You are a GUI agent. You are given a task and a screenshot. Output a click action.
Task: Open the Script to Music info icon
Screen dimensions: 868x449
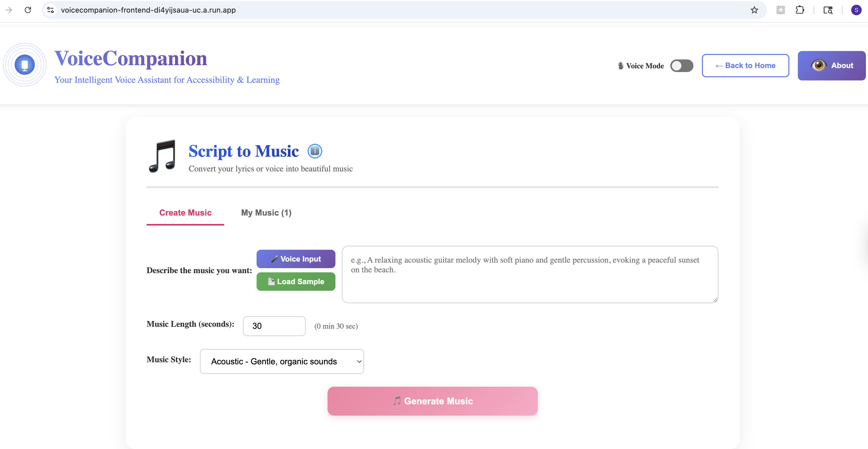(x=315, y=151)
